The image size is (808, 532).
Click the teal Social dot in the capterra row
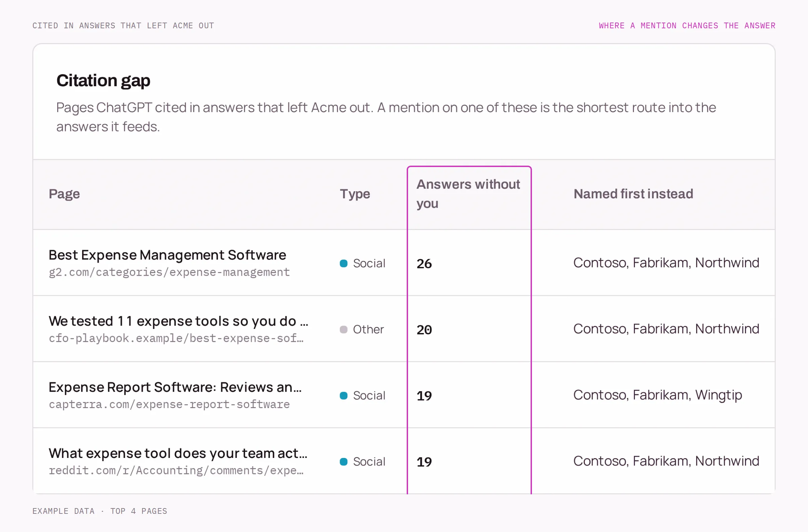point(344,396)
